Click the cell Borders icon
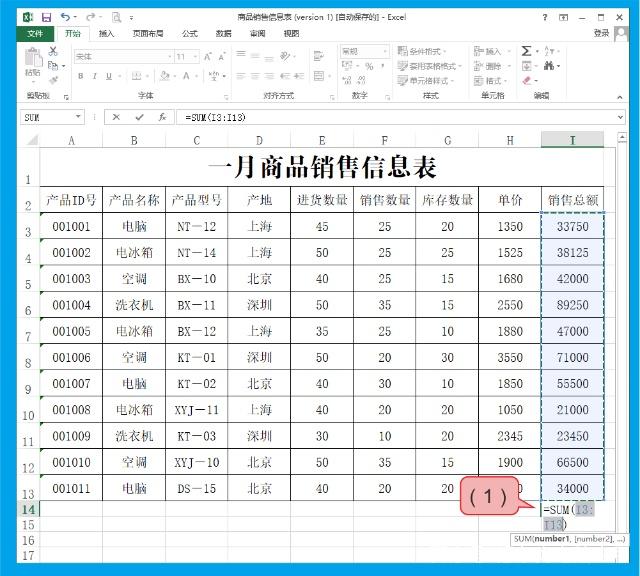The height and width of the screenshot is (576, 640). click(136, 76)
